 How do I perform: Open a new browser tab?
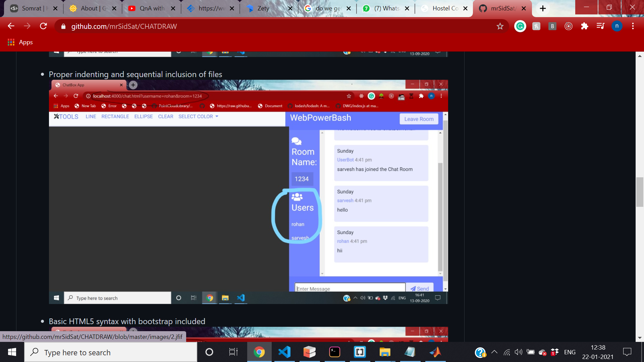[x=543, y=8]
